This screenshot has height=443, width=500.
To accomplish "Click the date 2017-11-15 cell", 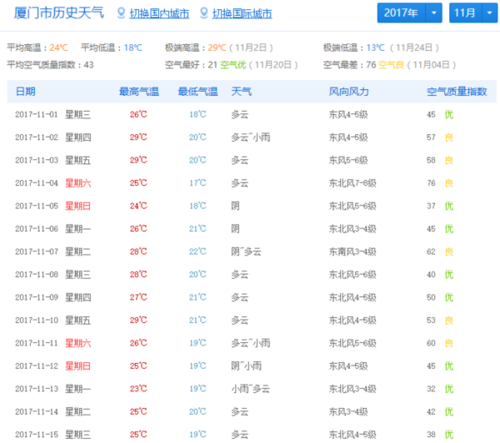I will pyautogui.click(x=36, y=435).
